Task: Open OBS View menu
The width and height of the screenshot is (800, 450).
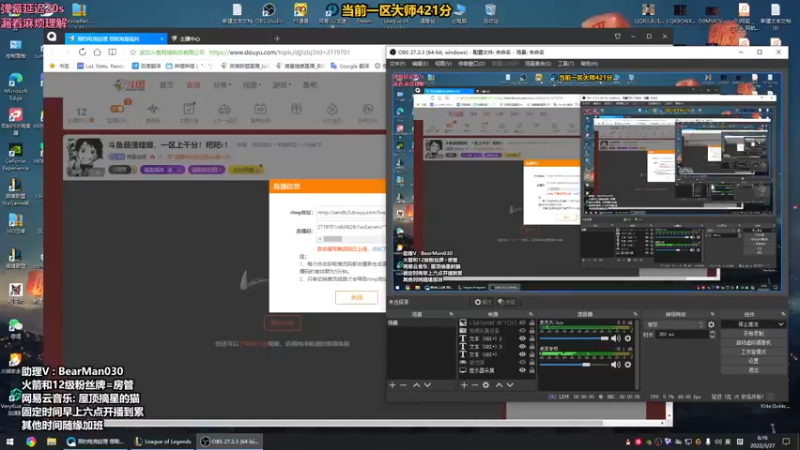Action: tap(443, 64)
